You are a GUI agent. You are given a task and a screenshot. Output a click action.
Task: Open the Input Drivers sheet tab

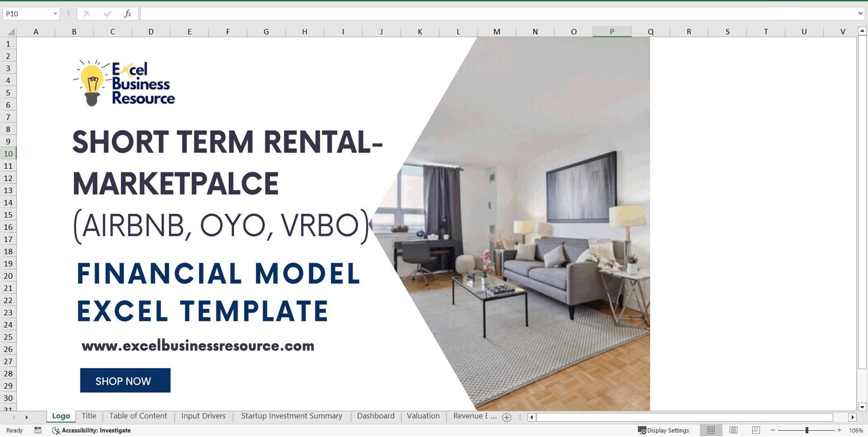203,416
